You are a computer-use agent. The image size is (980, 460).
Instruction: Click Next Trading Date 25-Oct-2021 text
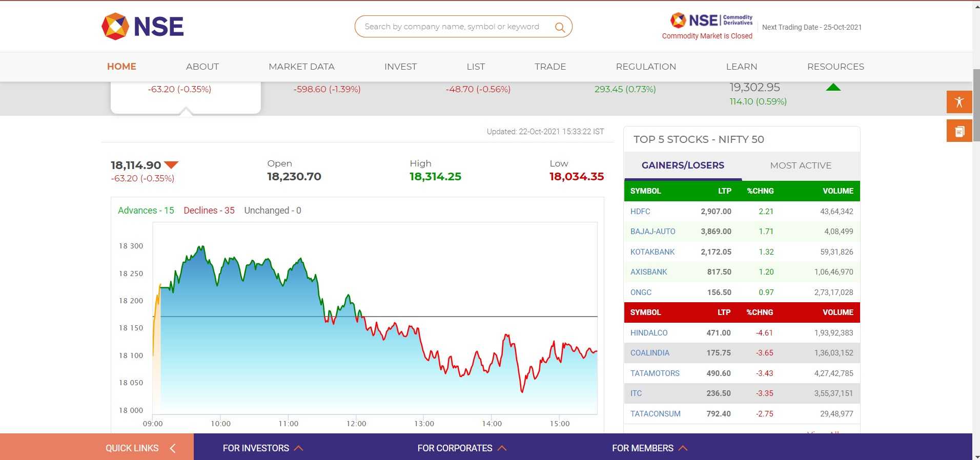click(x=811, y=27)
